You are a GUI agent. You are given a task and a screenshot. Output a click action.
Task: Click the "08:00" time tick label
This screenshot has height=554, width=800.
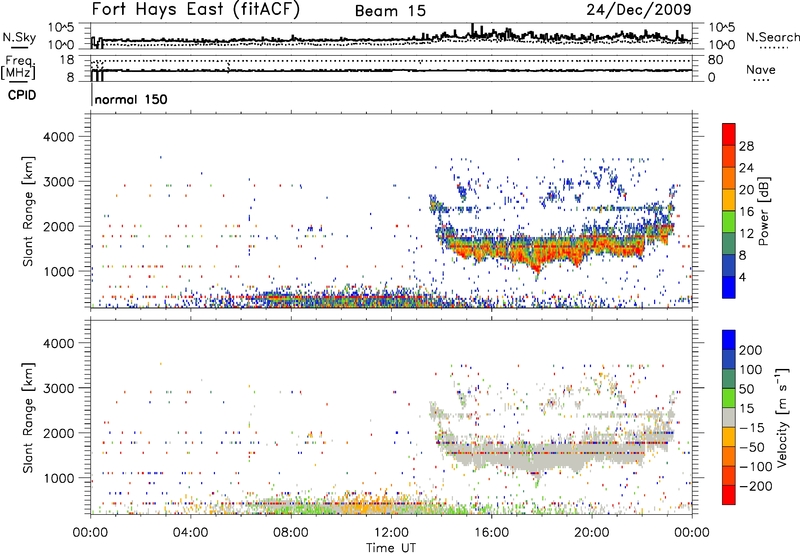coord(291,533)
